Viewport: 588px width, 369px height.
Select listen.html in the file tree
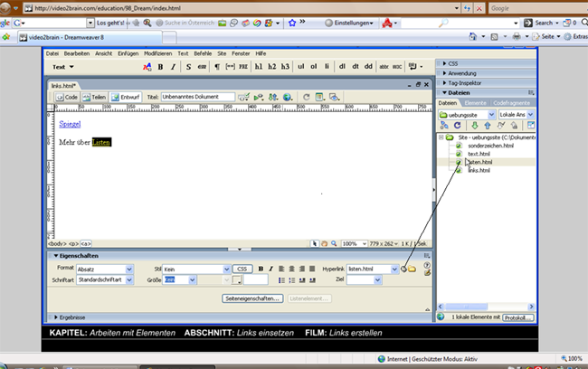tap(479, 162)
